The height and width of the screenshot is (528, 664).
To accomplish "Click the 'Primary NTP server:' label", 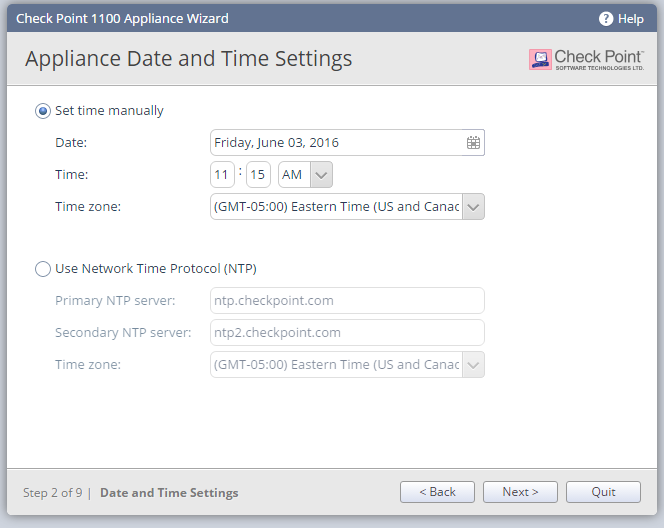I will pyautogui.click(x=115, y=301).
